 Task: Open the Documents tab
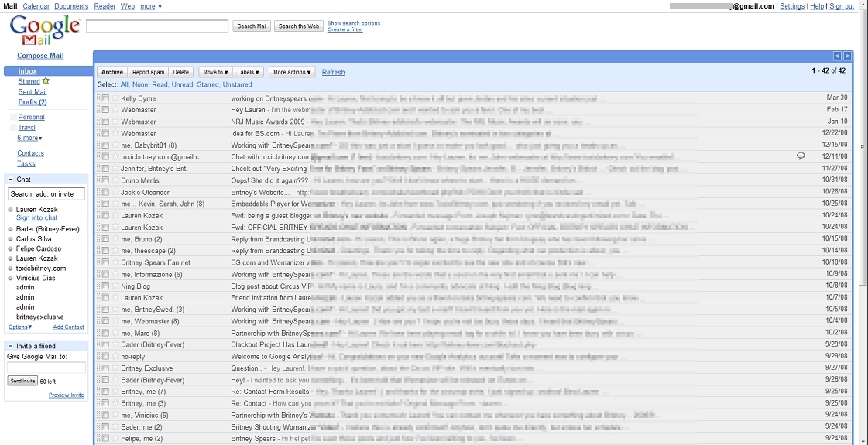point(71,6)
